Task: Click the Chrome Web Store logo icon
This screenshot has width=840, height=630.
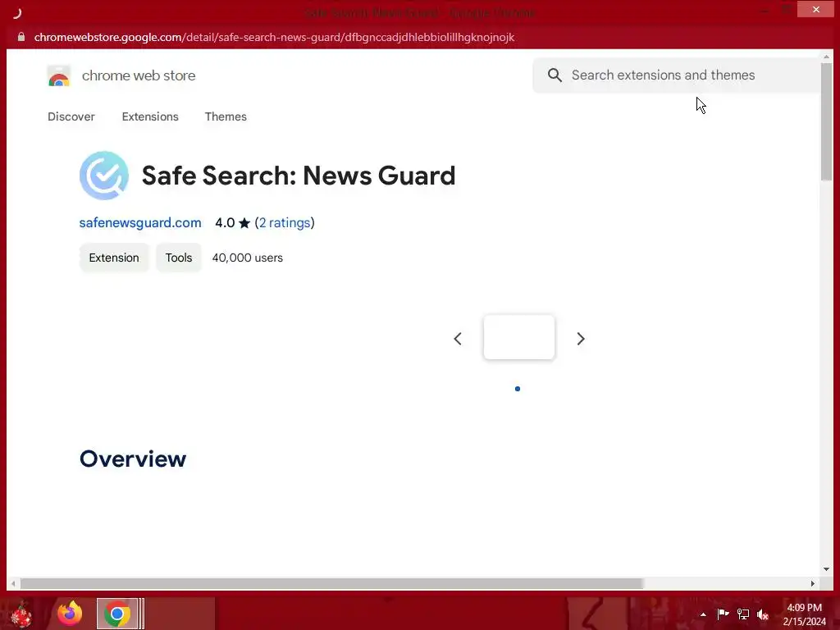Action: (59, 76)
